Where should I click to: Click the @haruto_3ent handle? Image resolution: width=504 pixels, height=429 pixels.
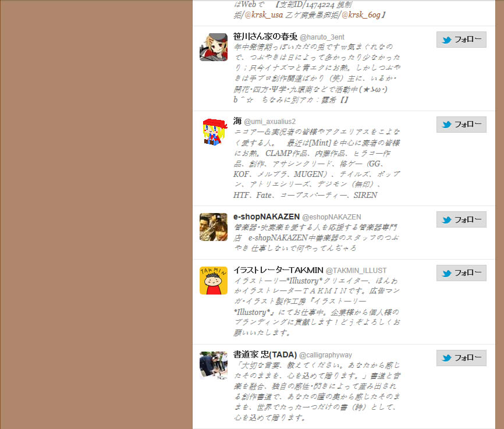click(322, 37)
